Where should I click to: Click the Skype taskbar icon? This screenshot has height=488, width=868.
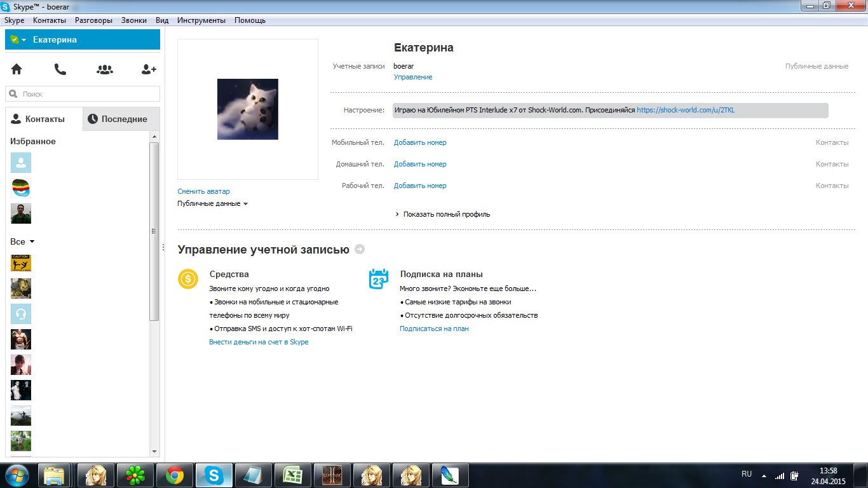(214, 475)
